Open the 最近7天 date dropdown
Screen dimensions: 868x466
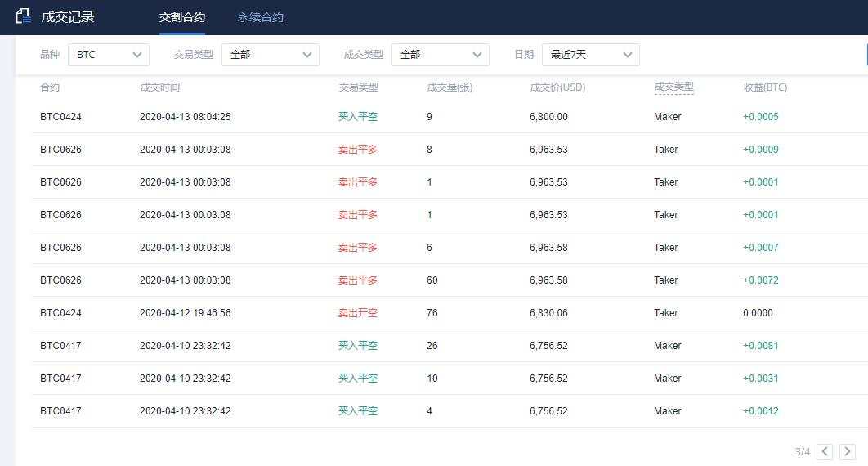(x=591, y=55)
